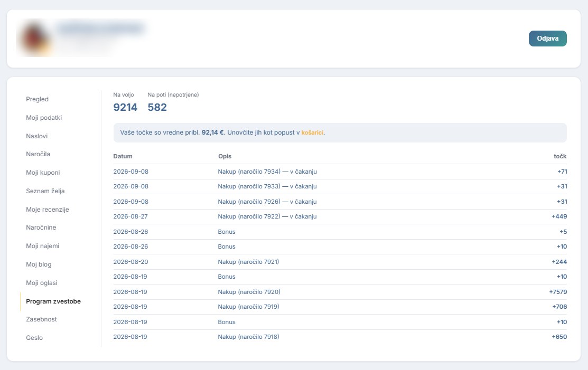
Task: Click the order 7934 pending row
Action: point(340,172)
